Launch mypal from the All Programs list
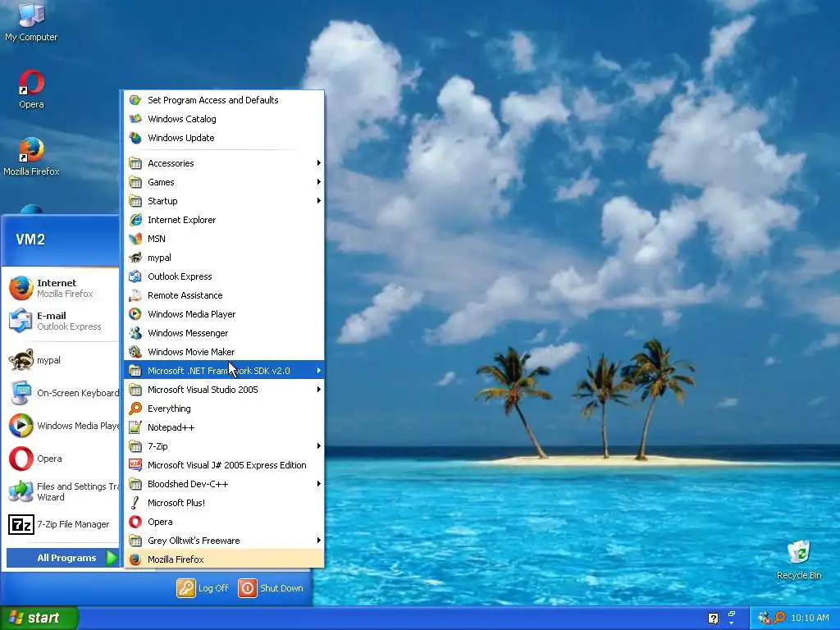 pos(224,258)
